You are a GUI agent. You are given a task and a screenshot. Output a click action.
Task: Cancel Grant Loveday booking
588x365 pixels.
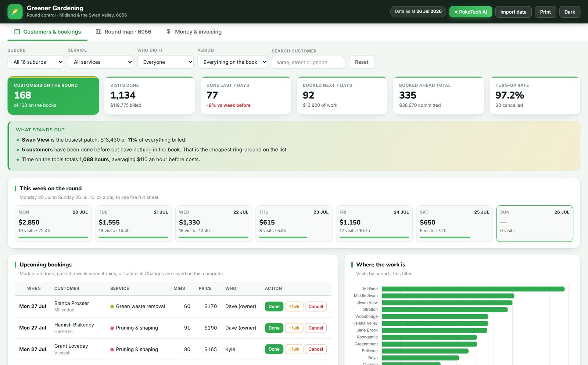(x=316, y=349)
